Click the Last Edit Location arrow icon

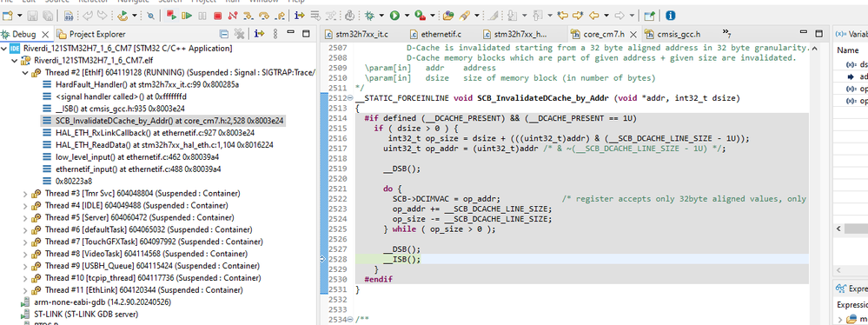(x=563, y=16)
